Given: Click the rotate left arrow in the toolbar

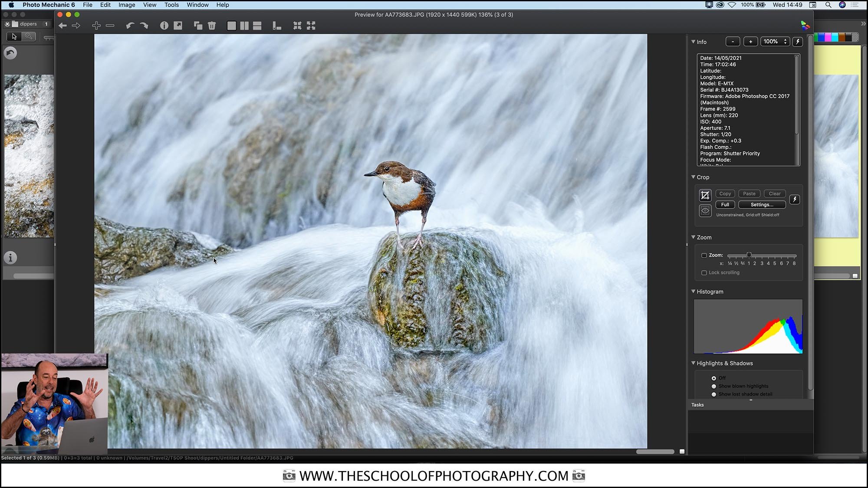Looking at the screenshot, I should pos(130,26).
